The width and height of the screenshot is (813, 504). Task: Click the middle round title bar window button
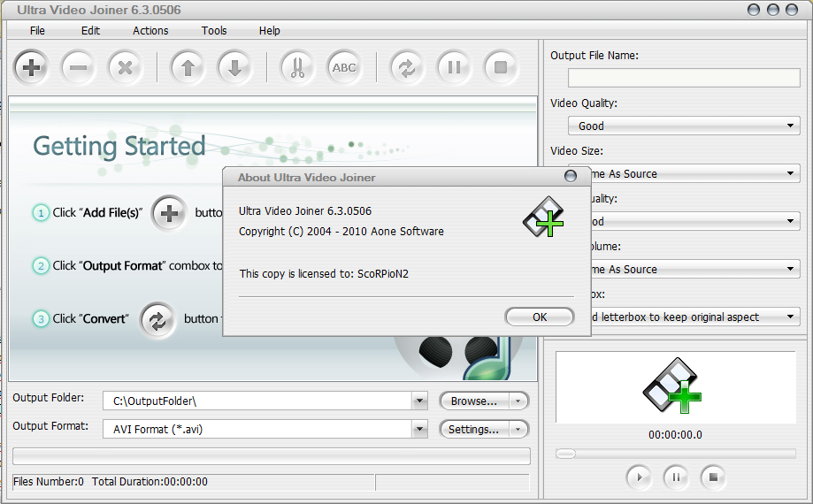tap(773, 10)
